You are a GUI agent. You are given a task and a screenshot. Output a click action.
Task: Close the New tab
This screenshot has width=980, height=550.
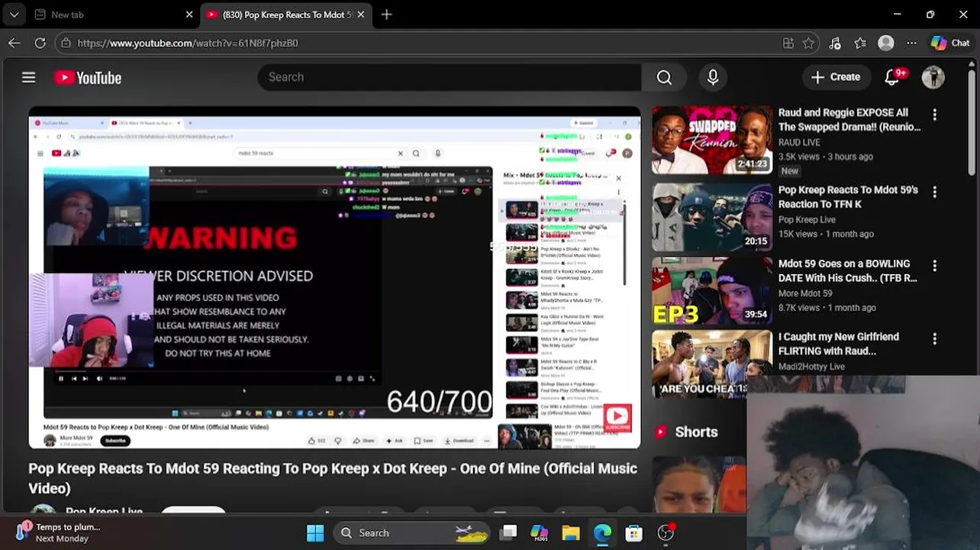[x=189, y=15]
